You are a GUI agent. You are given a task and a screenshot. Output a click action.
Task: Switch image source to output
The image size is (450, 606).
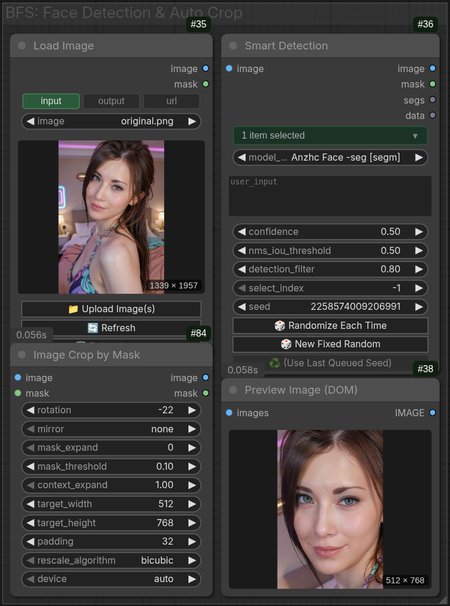[x=111, y=101]
